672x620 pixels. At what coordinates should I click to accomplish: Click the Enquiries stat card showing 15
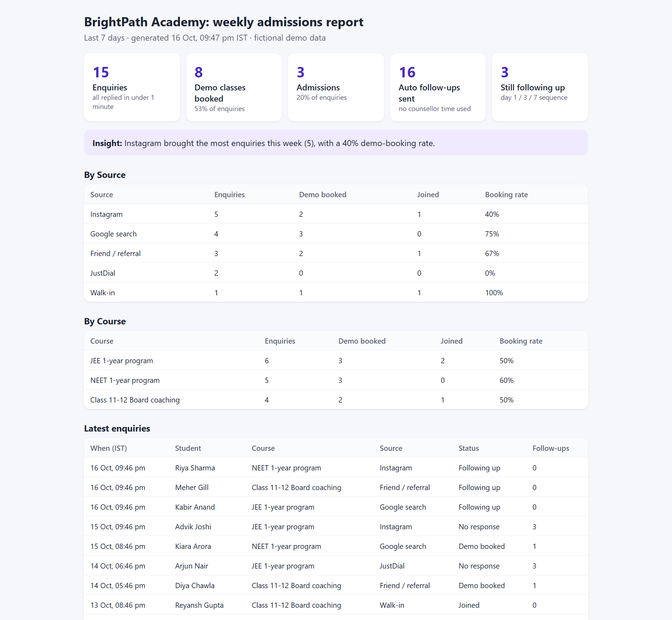coord(132,87)
